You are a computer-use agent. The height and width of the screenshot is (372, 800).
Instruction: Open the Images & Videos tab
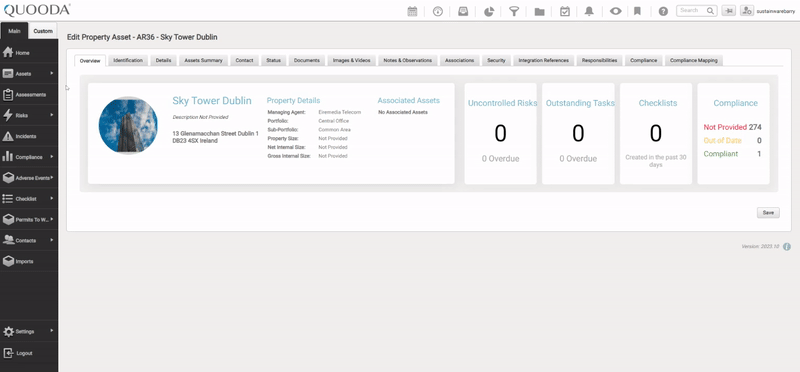[x=352, y=60]
